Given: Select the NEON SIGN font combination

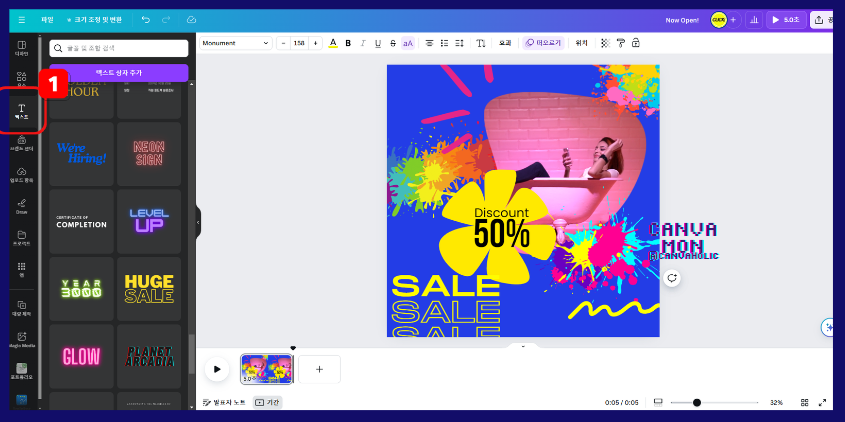Looking at the screenshot, I should click(149, 154).
